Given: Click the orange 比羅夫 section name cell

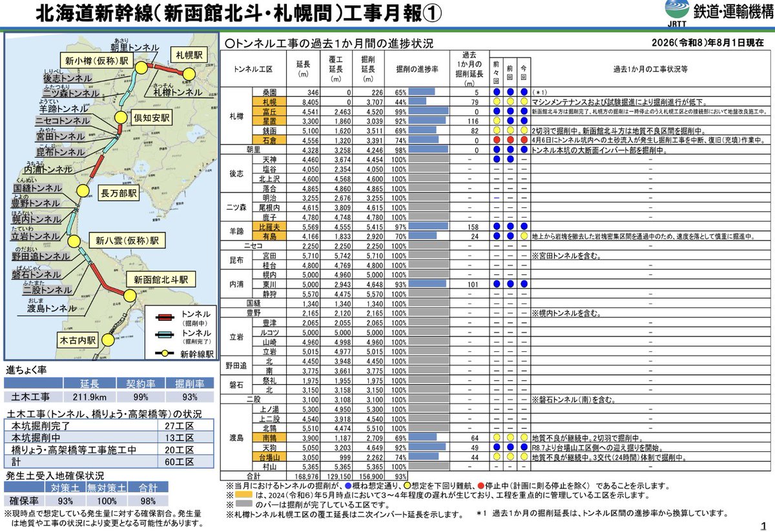Looking at the screenshot, I should (270, 227).
